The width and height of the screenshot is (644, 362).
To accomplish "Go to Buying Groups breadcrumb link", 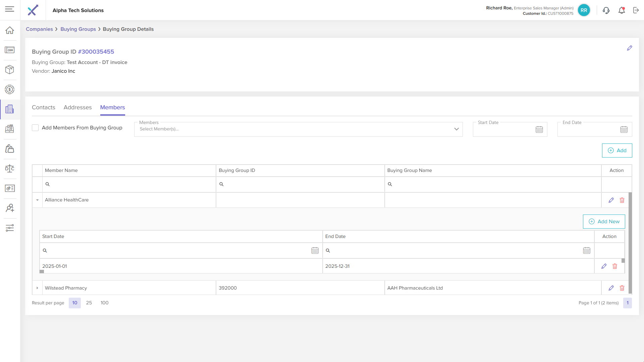I will pyautogui.click(x=78, y=29).
